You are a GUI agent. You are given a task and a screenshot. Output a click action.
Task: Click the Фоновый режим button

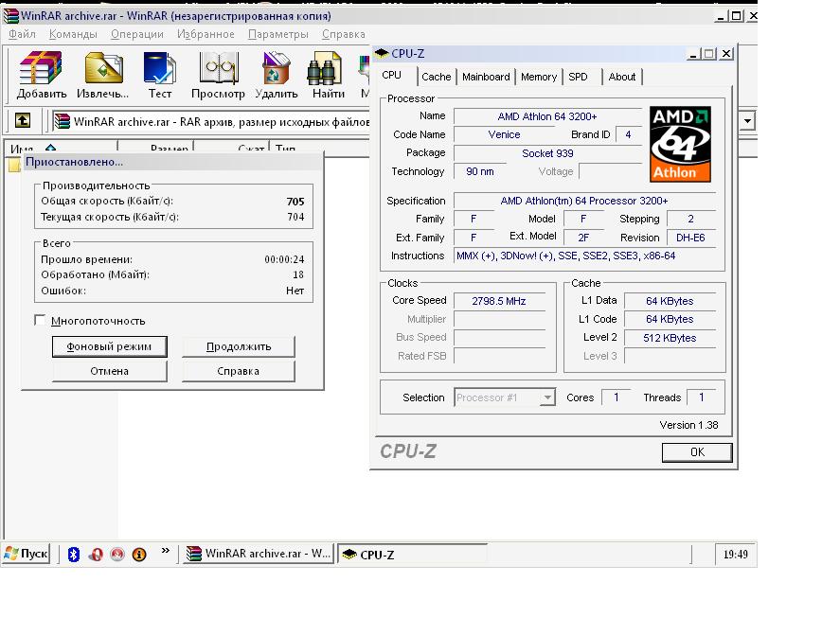[109, 346]
